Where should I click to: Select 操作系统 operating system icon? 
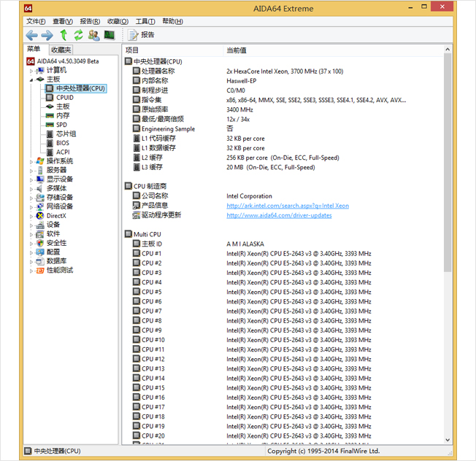coord(40,161)
